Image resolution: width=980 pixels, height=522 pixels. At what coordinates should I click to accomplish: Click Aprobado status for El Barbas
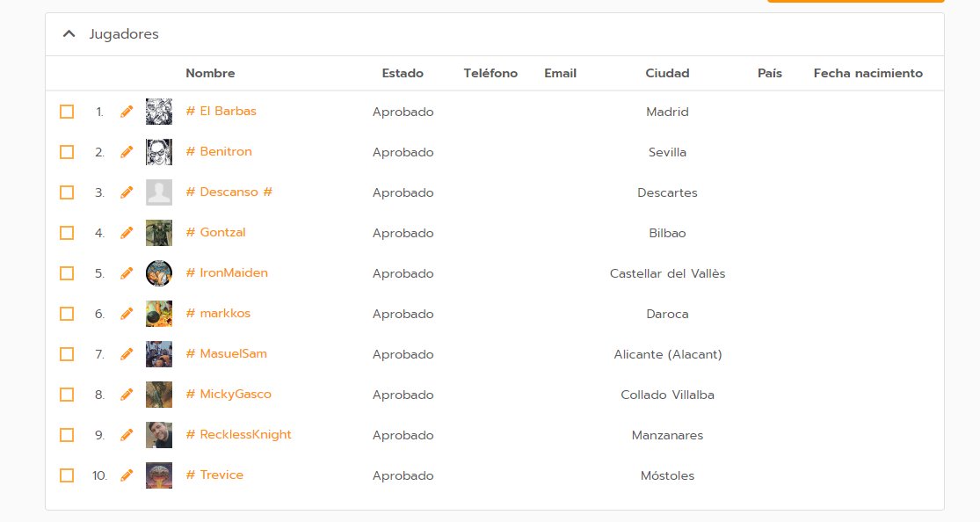[x=403, y=112]
